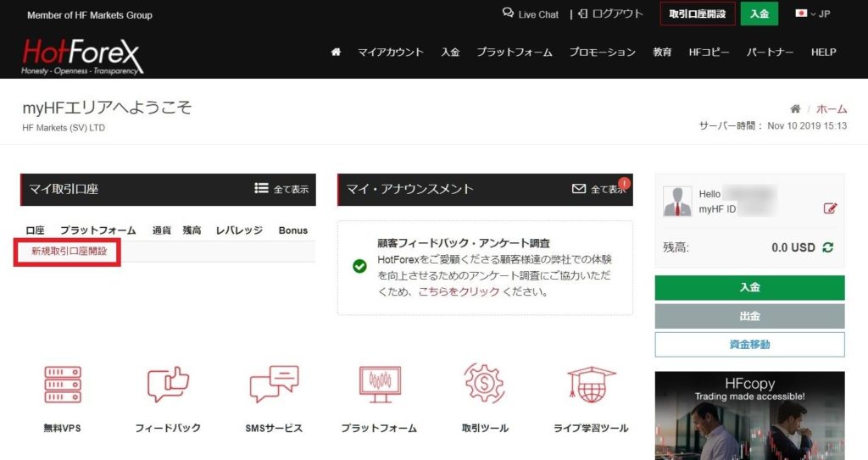The width and height of the screenshot is (868, 460).
Task: Open 取引ツール gear icon
Action: click(484, 383)
